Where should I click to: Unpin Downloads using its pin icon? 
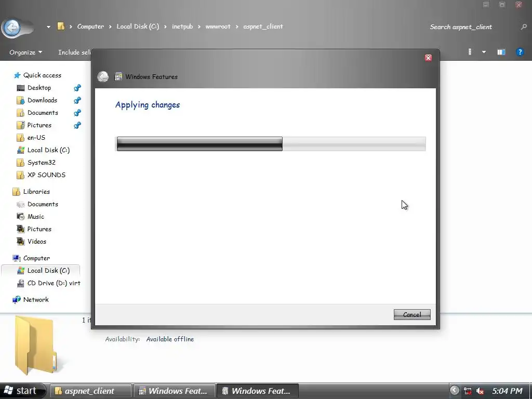pyautogui.click(x=77, y=100)
